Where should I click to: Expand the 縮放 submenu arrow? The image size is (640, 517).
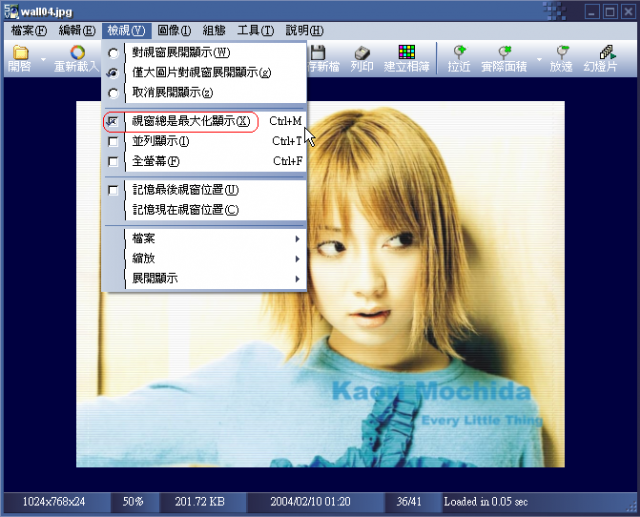pyautogui.click(x=298, y=259)
